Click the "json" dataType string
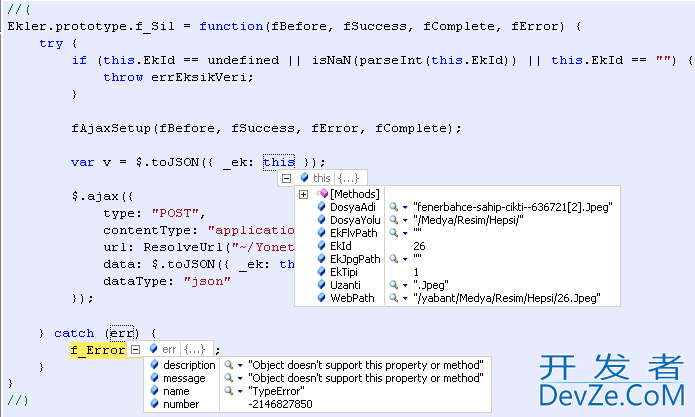 click(207, 281)
